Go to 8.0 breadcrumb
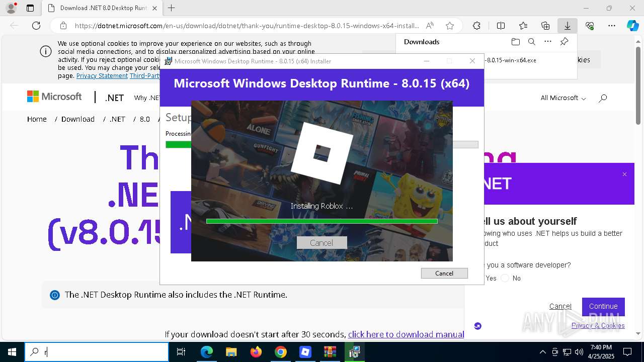Image resolution: width=644 pixels, height=362 pixels. coord(145,119)
